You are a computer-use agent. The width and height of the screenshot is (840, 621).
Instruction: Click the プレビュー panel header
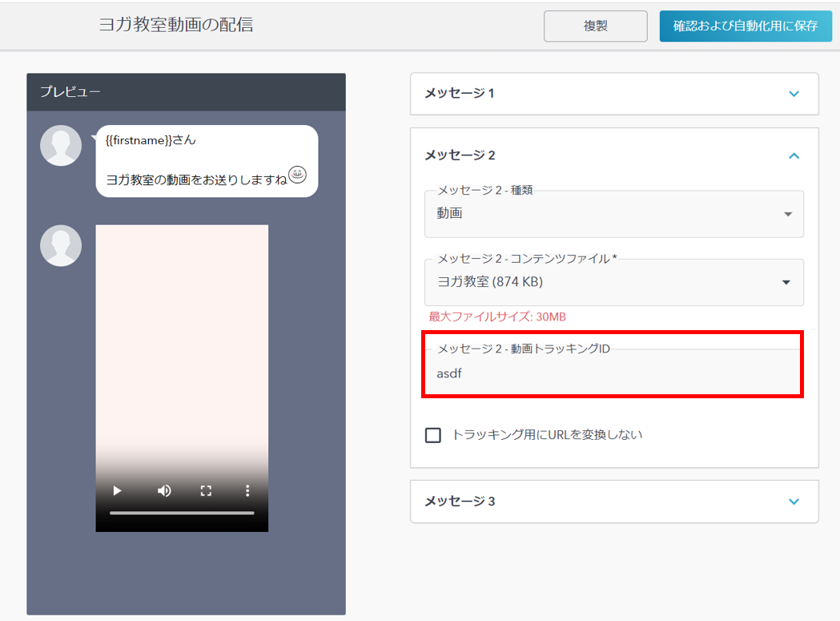186,92
